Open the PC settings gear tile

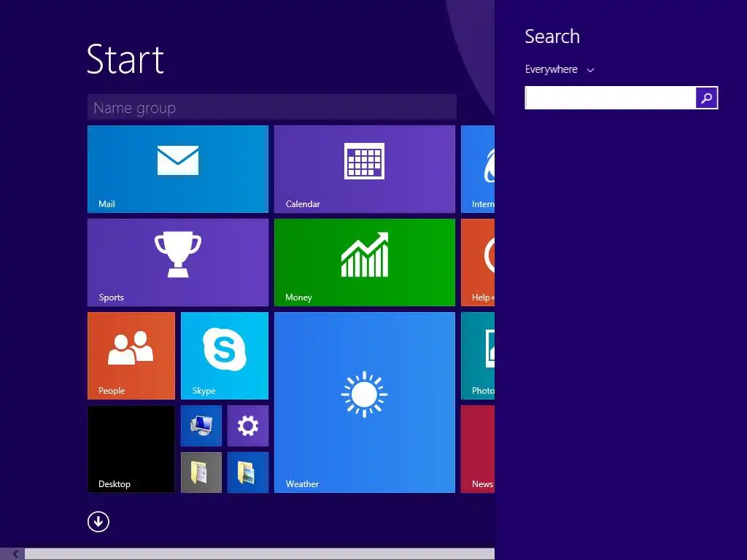pyautogui.click(x=248, y=426)
